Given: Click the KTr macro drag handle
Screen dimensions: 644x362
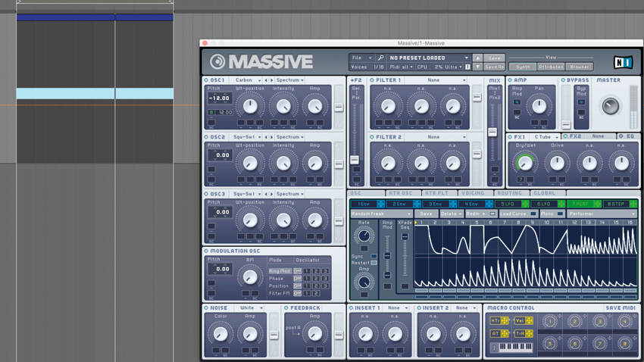Looking at the screenshot, I should (505, 320).
